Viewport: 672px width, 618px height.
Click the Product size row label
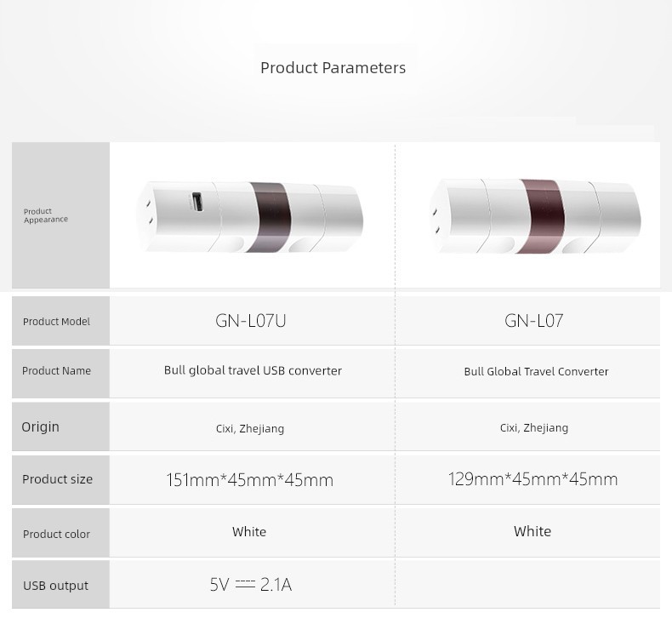click(x=57, y=479)
